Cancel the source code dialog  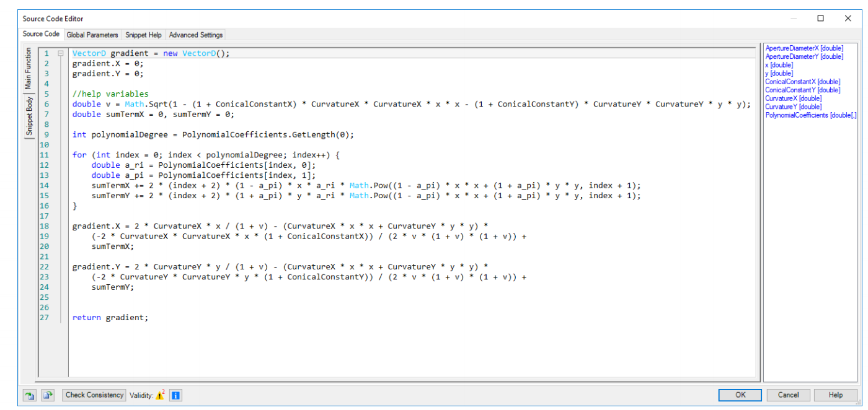[x=787, y=395]
